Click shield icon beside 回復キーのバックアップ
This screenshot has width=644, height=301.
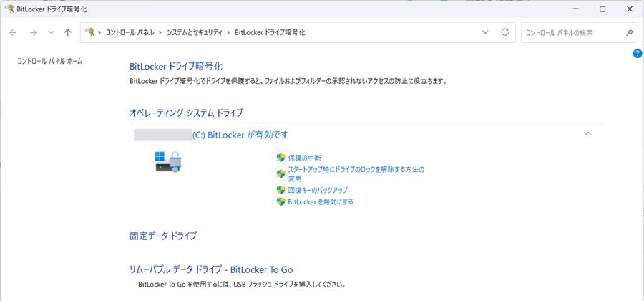[281, 190]
